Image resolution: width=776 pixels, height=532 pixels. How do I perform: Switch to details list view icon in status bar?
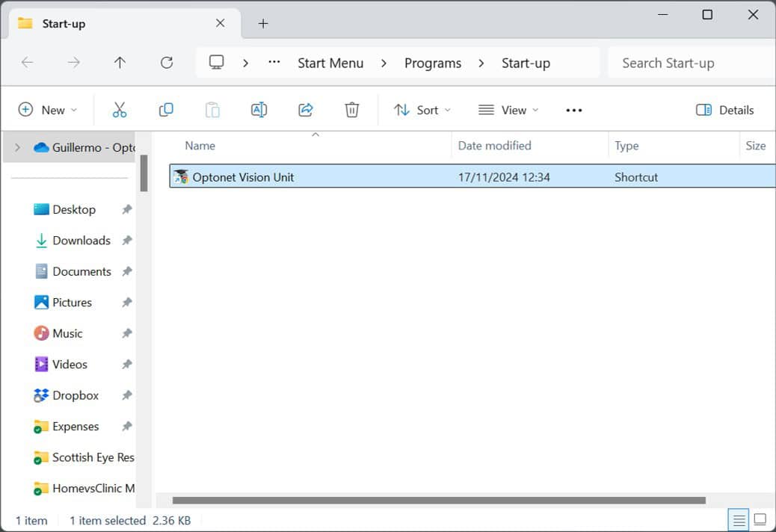click(x=739, y=520)
